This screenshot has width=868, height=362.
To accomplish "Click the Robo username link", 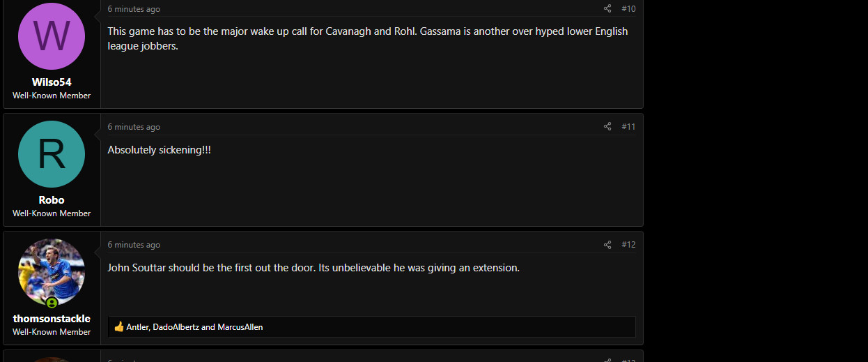I will 52,200.
